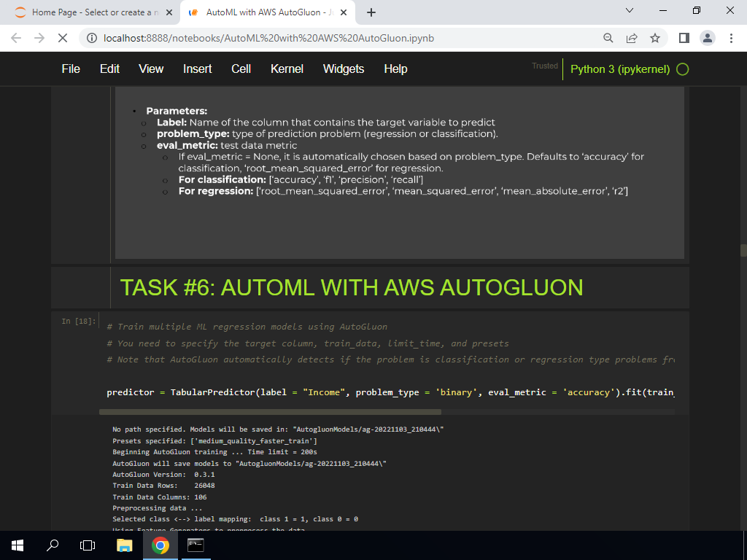
Task: Open a new browser tab
Action: coord(371,13)
